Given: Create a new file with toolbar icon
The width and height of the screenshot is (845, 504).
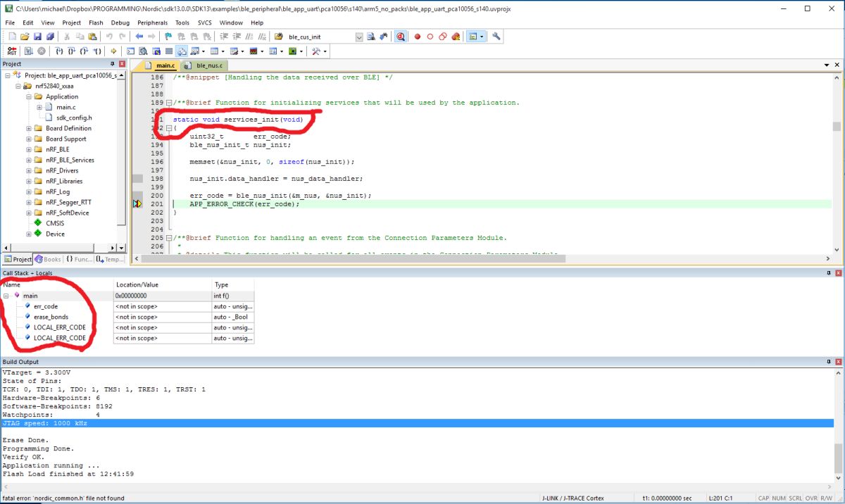Looking at the screenshot, I should click(x=13, y=37).
